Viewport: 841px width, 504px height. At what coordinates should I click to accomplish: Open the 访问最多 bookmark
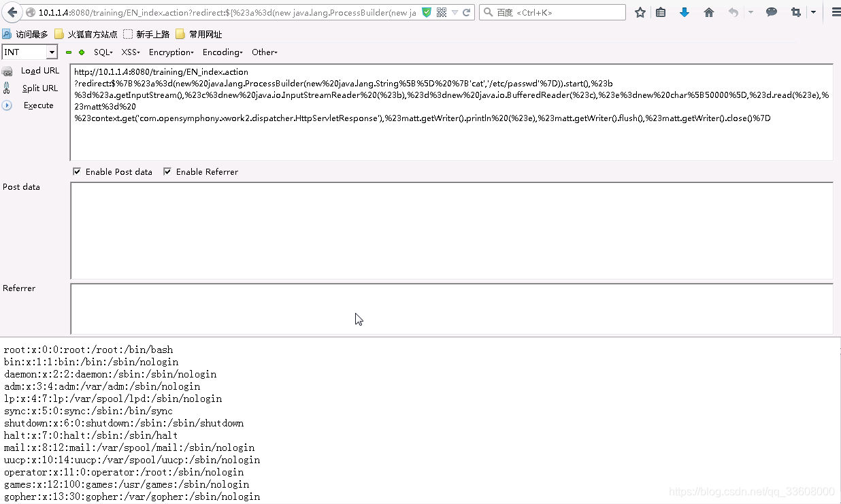(x=25, y=34)
